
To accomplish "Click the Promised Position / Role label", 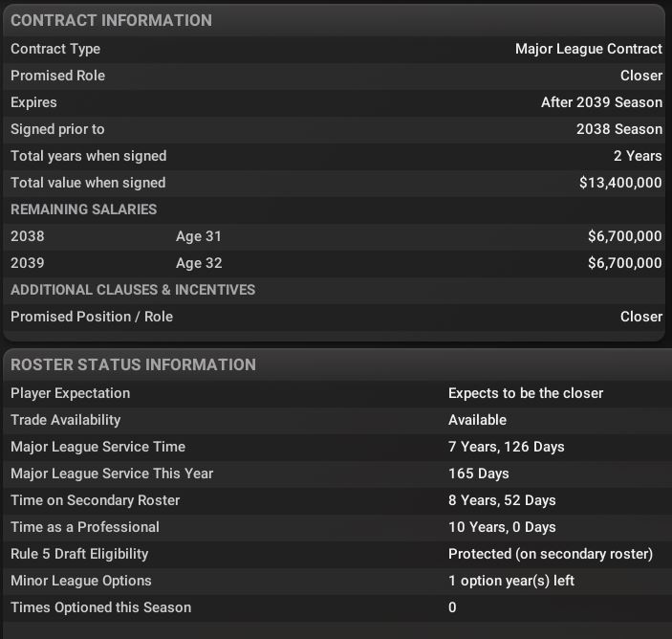I will coord(92,317).
